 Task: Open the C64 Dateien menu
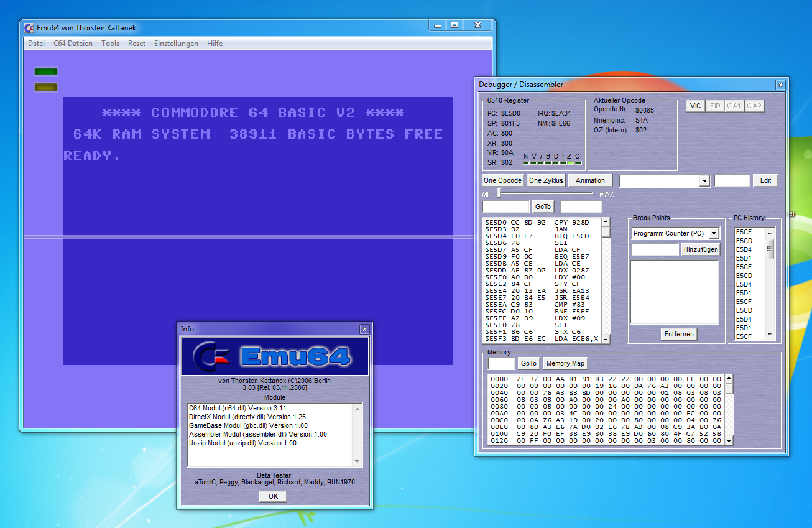[x=73, y=44]
